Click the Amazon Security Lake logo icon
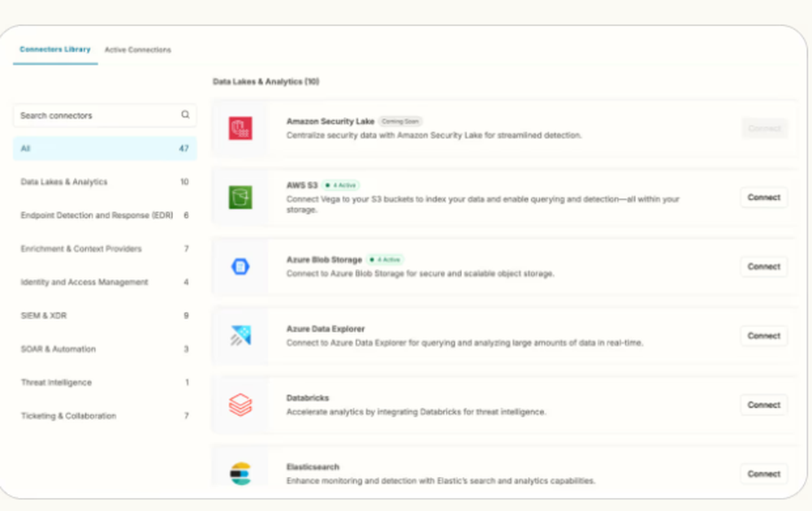The width and height of the screenshot is (812, 511). 240,128
